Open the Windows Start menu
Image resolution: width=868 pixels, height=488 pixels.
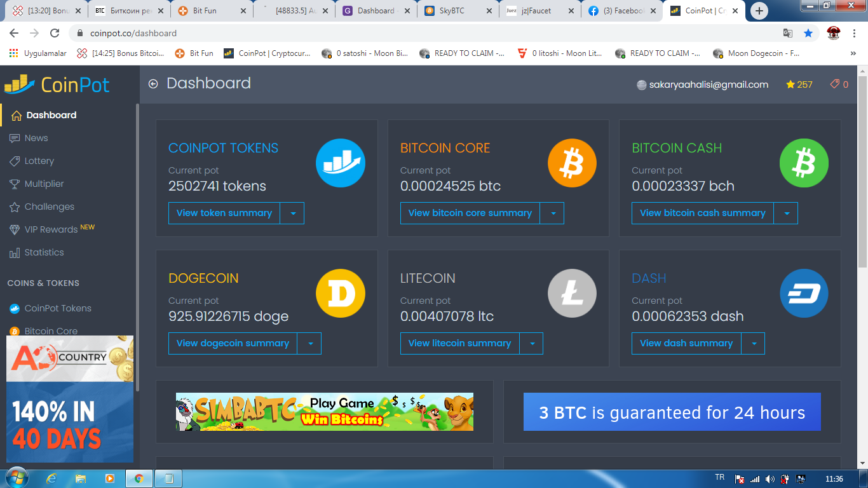pos(16,478)
